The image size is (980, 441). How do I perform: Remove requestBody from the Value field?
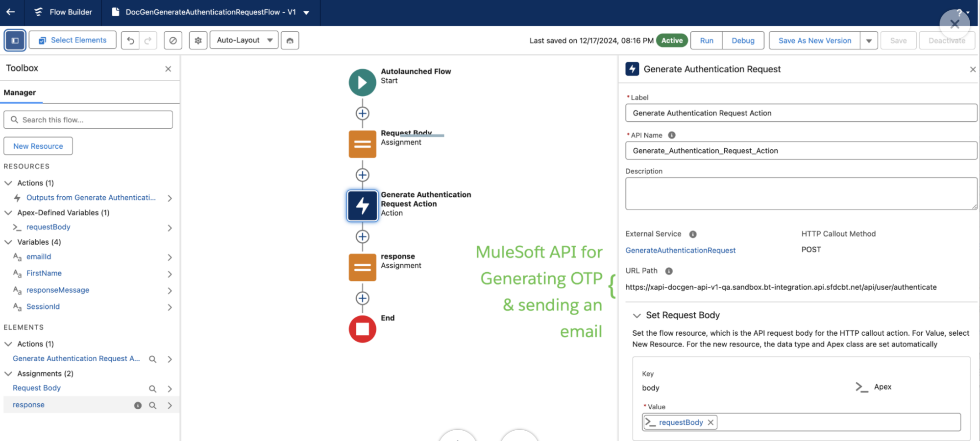(710, 422)
